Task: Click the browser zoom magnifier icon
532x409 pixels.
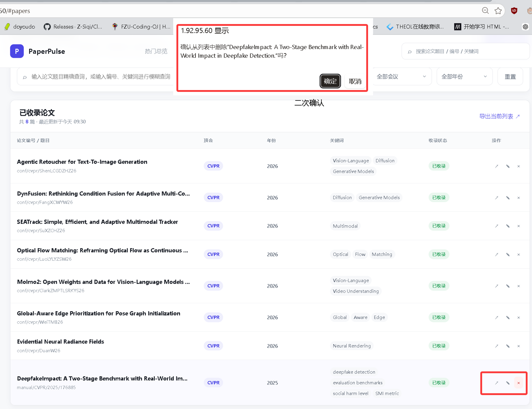Action: pos(485,11)
